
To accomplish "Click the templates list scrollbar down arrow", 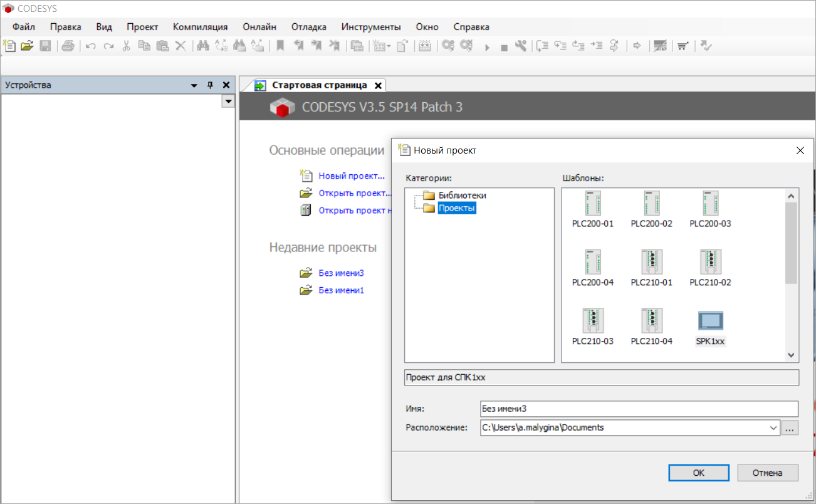I will pos(791,355).
